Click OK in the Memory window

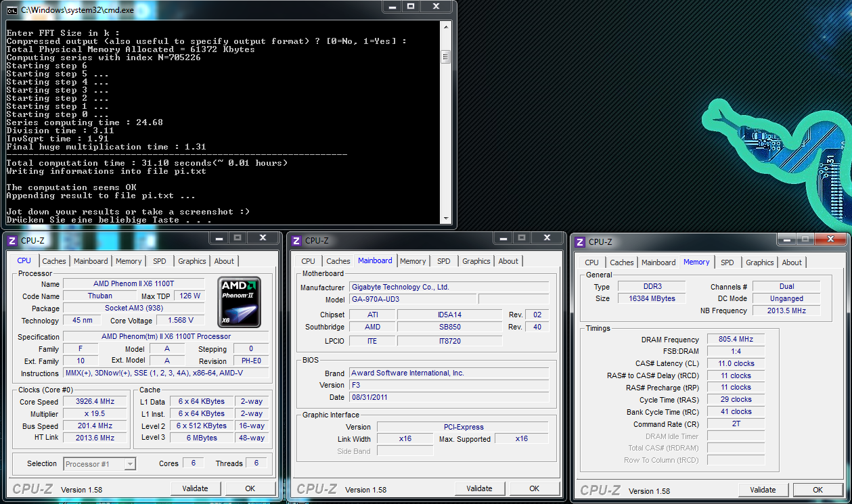coord(818,490)
